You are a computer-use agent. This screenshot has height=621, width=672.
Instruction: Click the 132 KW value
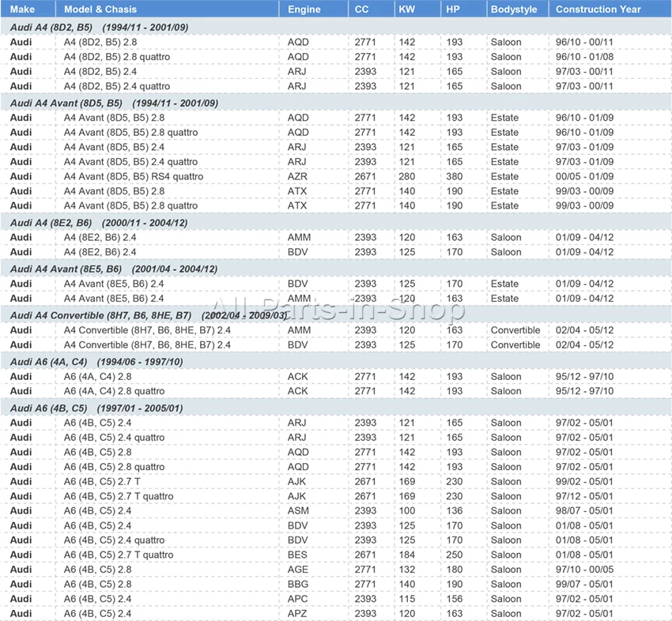406,569
